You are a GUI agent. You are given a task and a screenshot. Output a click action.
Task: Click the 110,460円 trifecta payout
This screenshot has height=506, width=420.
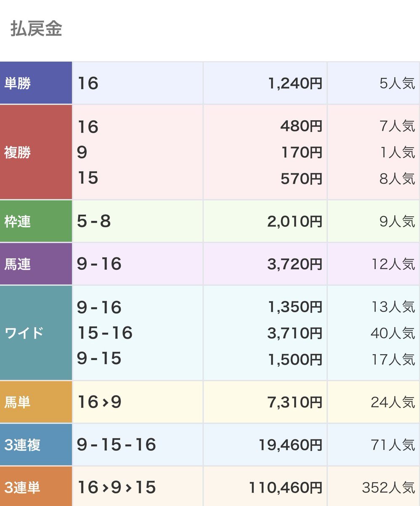coord(285,488)
